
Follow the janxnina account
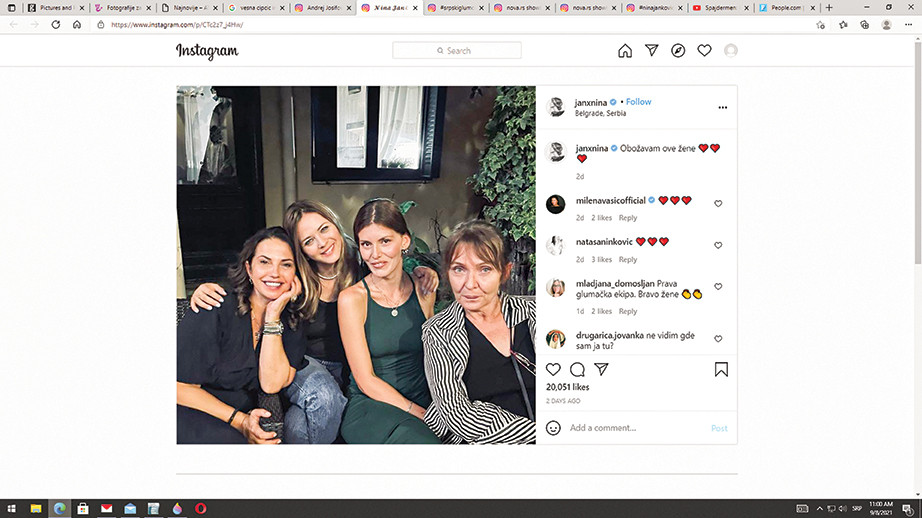pyautogui.click(x=638, y=102)
